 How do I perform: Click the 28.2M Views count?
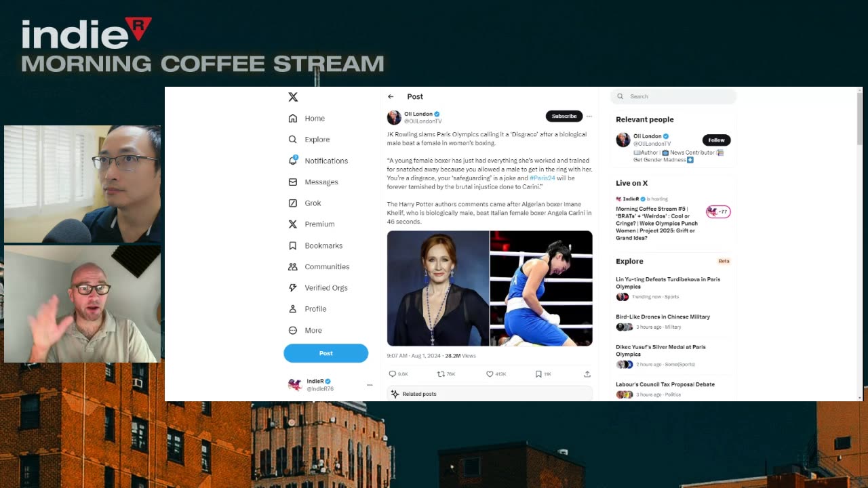click(x=460, y=356)
